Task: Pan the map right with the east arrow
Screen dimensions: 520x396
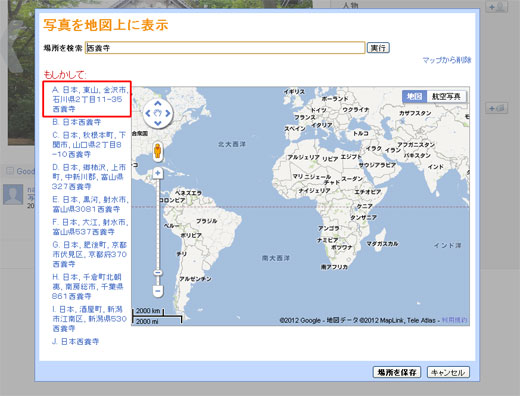Action: (x=168, y=113)
